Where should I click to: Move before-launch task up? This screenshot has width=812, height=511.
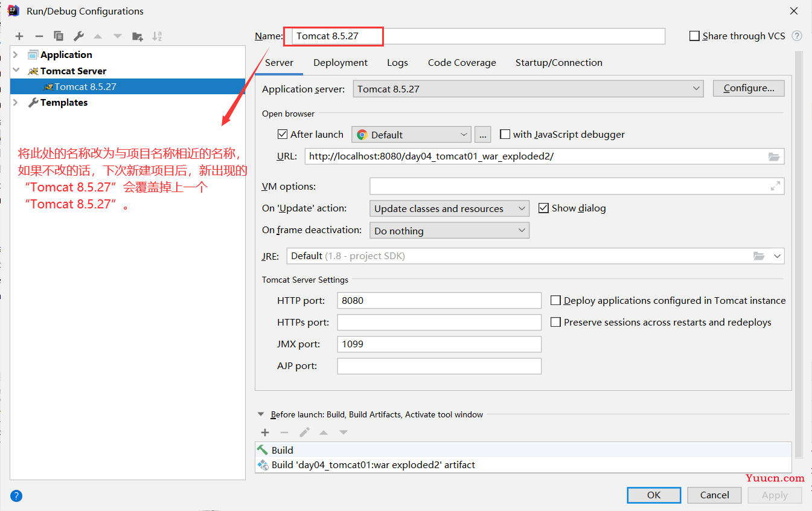(x=324, y=432)
